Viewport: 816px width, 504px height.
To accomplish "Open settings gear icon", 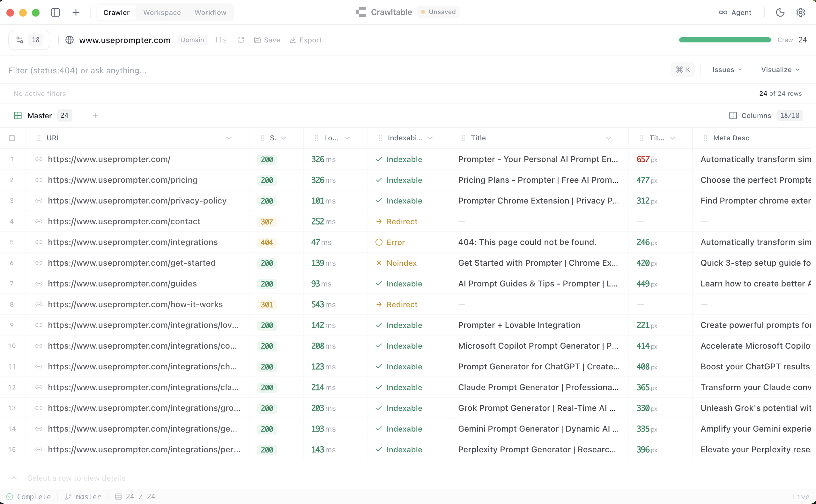I will (801, 12).
